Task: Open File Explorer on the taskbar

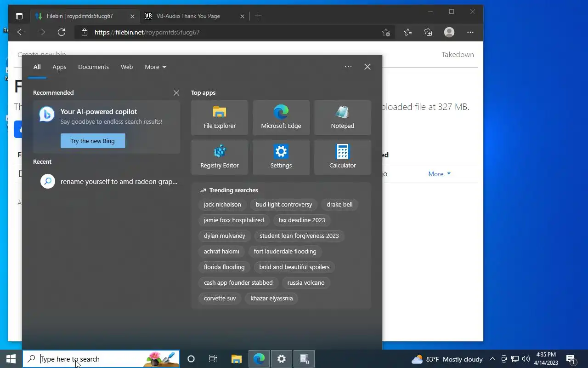Action: pyautogui.click(x=237, y=359)
